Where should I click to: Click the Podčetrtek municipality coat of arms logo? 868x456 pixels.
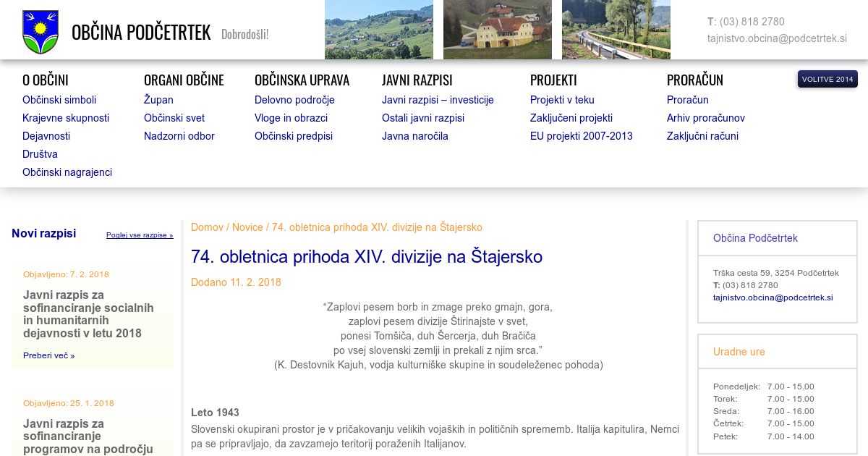click(x=41, y=32)
